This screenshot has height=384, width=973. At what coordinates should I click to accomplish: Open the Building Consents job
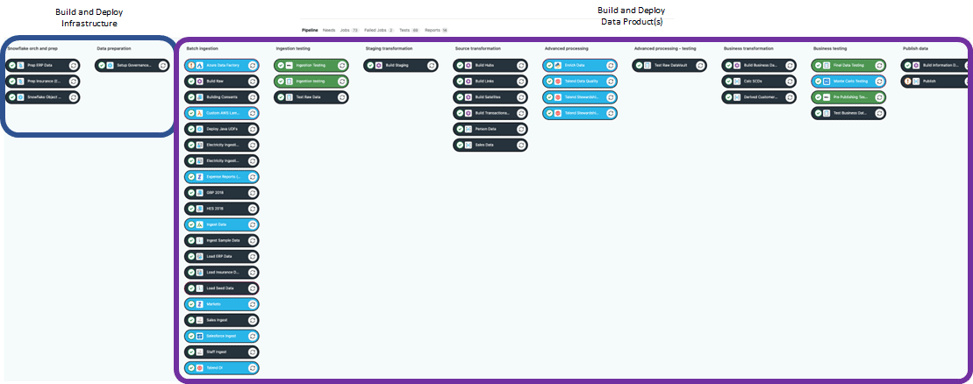(222, 97)
